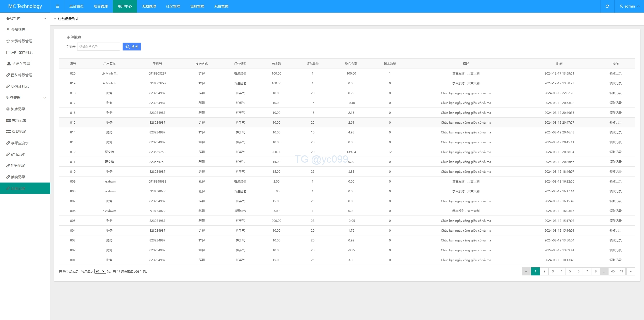Viewport: 644px width, 320px height.
Task: Open the admin user dropdown menu
Action: coord(629,6)
